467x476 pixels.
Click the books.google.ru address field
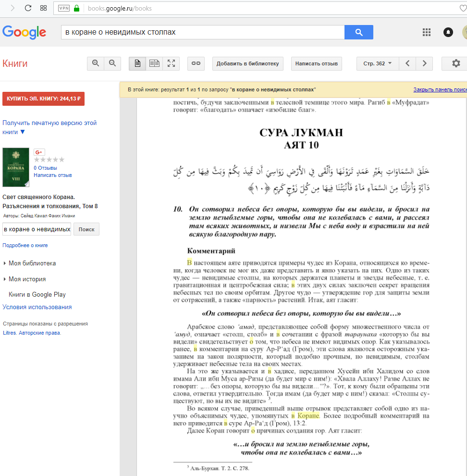(x=120, y=9)
